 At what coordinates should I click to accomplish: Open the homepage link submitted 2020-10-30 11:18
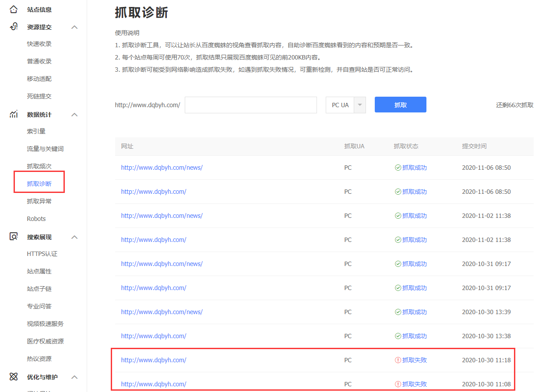tap(154, 360)
